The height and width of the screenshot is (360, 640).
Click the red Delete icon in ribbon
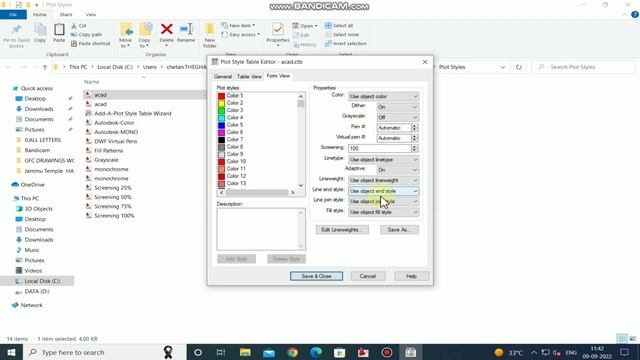(x=167, y=29)
